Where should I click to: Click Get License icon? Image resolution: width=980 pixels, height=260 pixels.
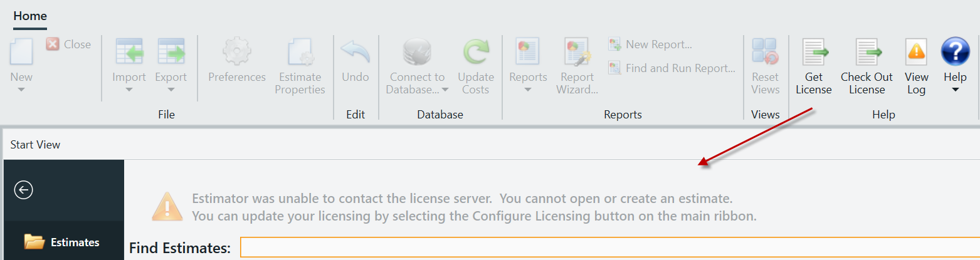coord(814,51)
